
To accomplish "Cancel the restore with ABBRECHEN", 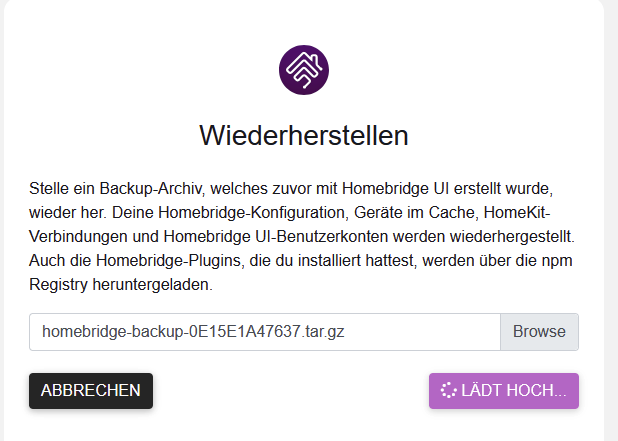I will tap(91, 391).
